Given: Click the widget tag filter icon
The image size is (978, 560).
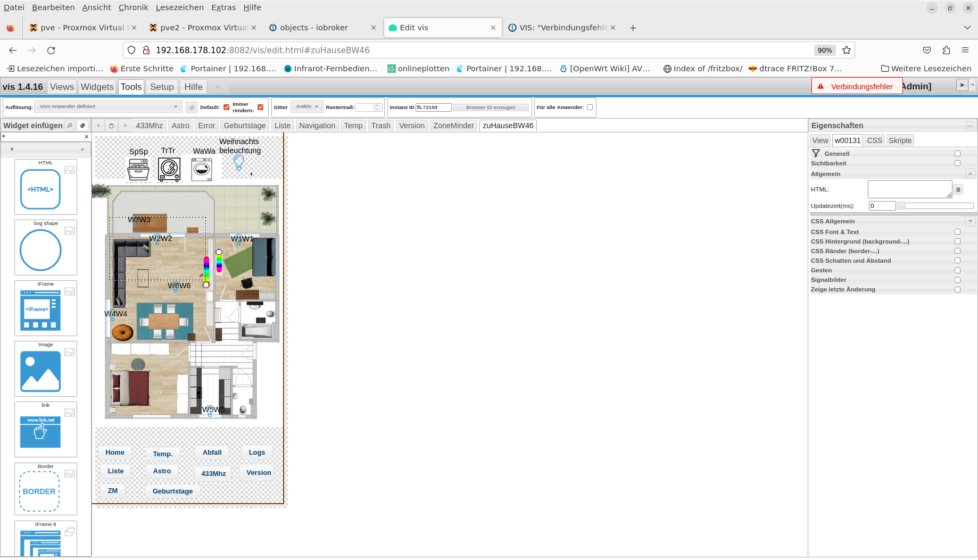Looking at the screenshot, I should (x=82, y=126).
